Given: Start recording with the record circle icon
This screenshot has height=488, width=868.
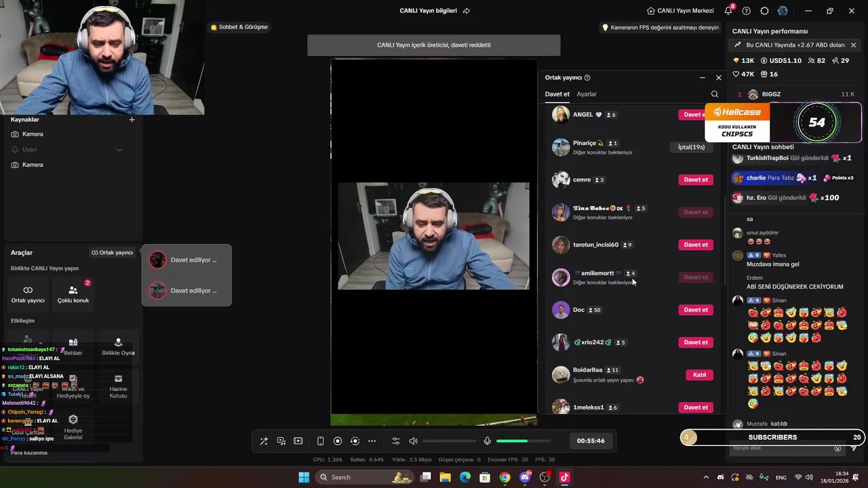Looking at the screenshot, I should click(x=338, y=441).
